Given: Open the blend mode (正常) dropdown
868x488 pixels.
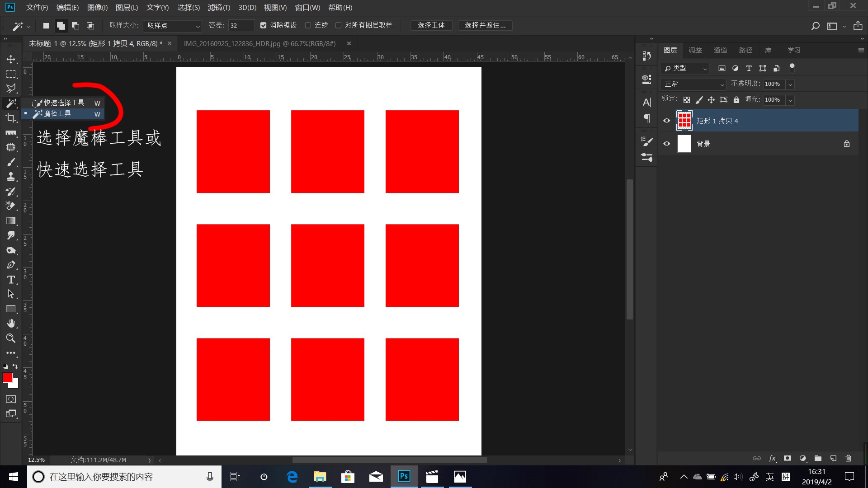Looking at the screenshot, I should pyautogui.click(x=693, y=84).
